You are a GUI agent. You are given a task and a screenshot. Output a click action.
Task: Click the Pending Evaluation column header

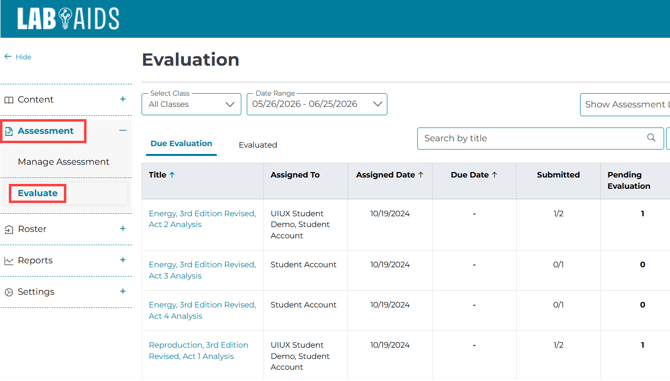pyautogui.click(x=629, y=180)
